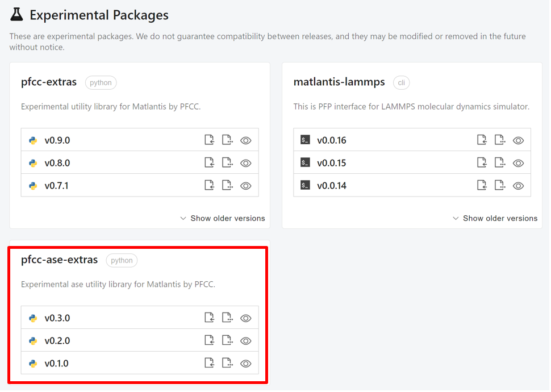Click file-with-arrow icon for pfcc-extras v0.9.0
Viewport: 551px width, 392px height.
tap(209, 140)
